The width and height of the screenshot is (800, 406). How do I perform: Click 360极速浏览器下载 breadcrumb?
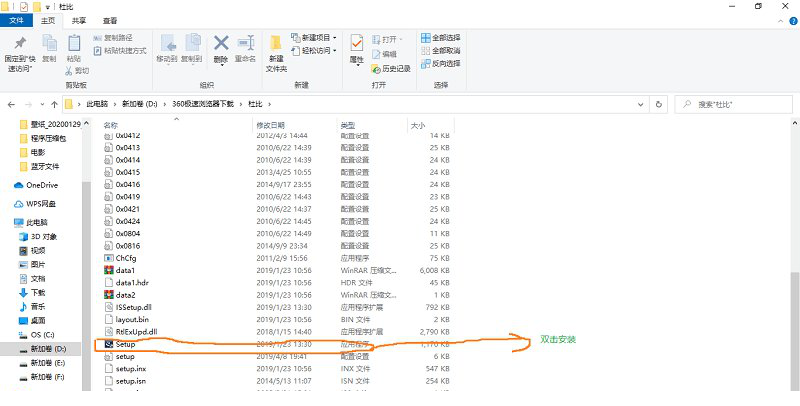coord(203,104)
